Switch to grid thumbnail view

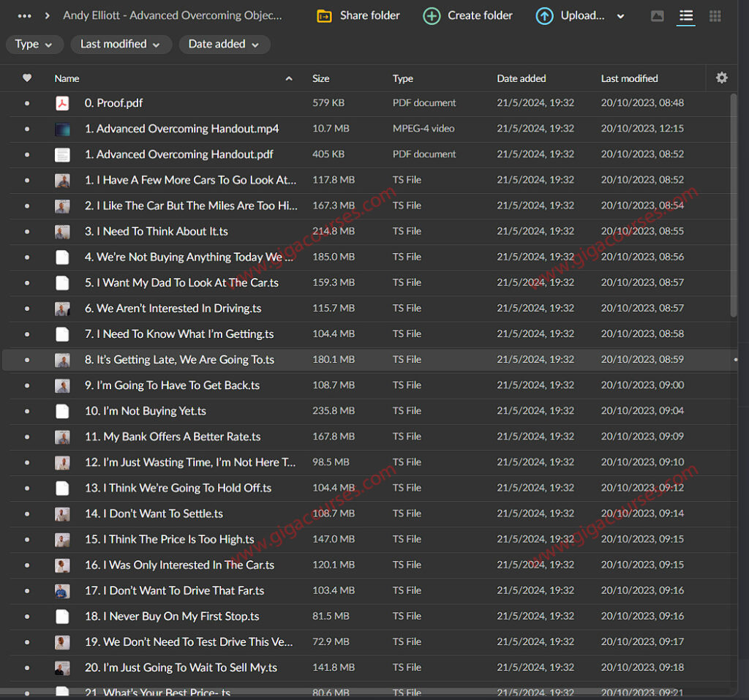point(715,16)
